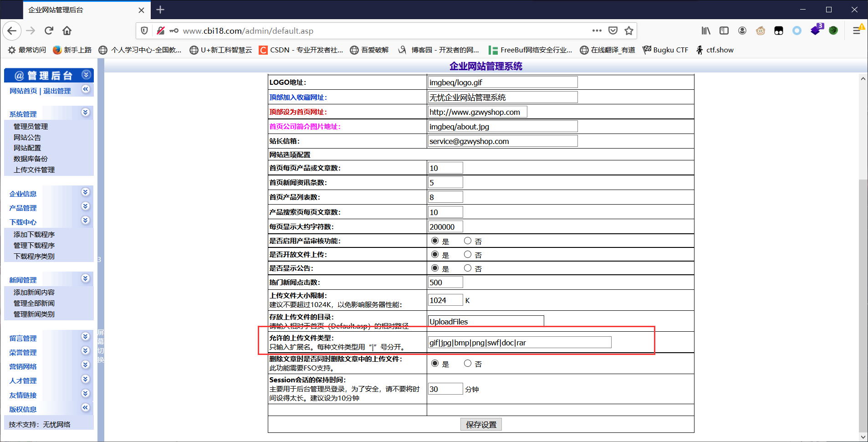Click the page vertical scrollbar thumb
The height and width of the screenshot is (442, 868).
tap(863, 305)
